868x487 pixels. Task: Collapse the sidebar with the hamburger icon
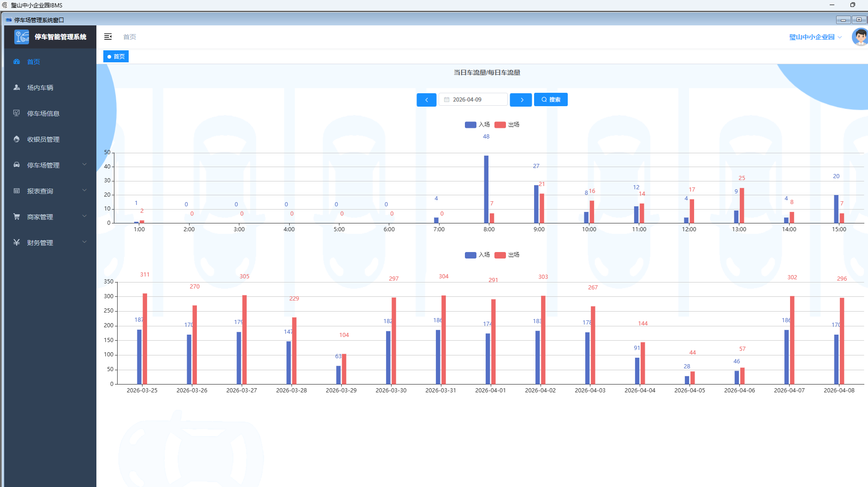(x=108, y=36)
